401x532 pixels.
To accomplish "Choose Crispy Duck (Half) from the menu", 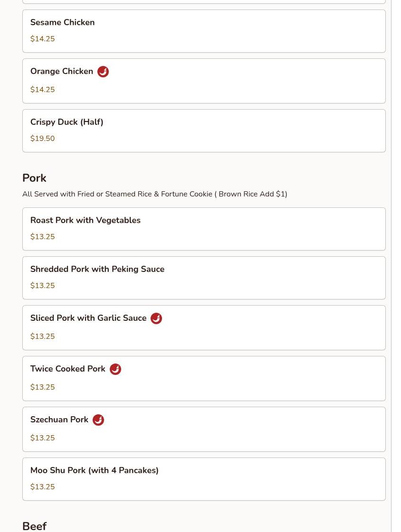I will pyautogui.click(x=67, y=122).
